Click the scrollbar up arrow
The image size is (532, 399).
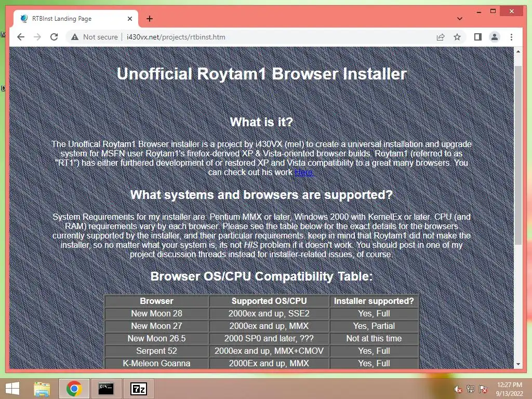(518, 51)
